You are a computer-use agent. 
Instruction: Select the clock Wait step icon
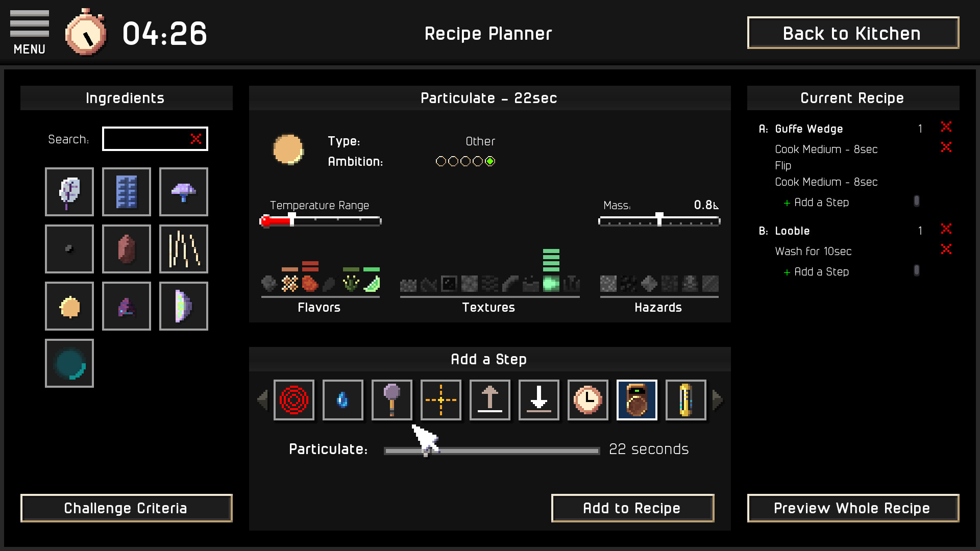tap(588, 400)
